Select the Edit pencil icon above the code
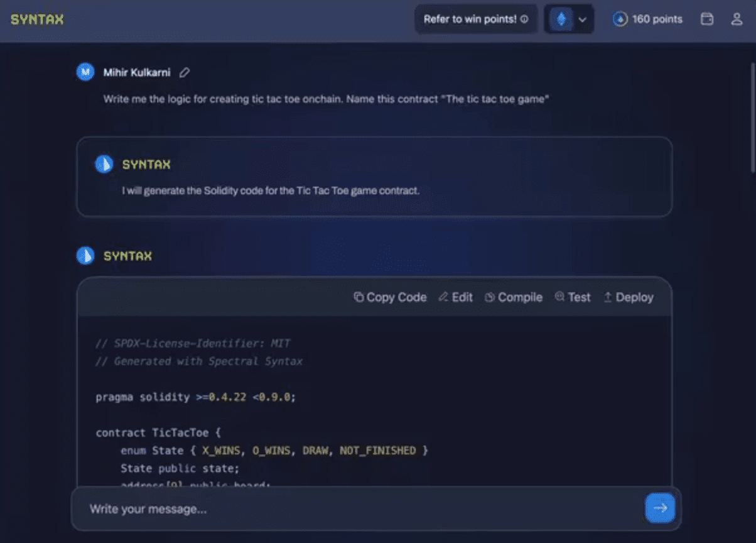Screen dimensions: 756x543 443,297
